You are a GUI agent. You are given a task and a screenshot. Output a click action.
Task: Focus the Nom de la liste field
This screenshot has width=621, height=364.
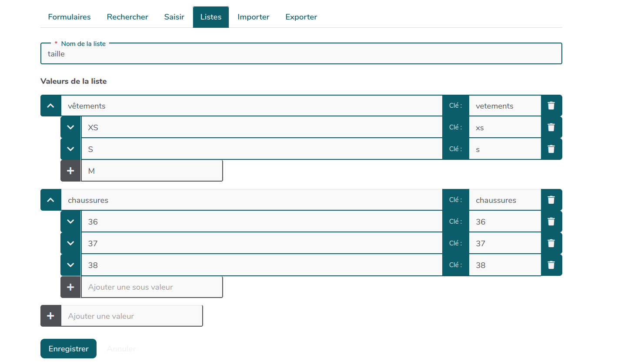[301, 54]
